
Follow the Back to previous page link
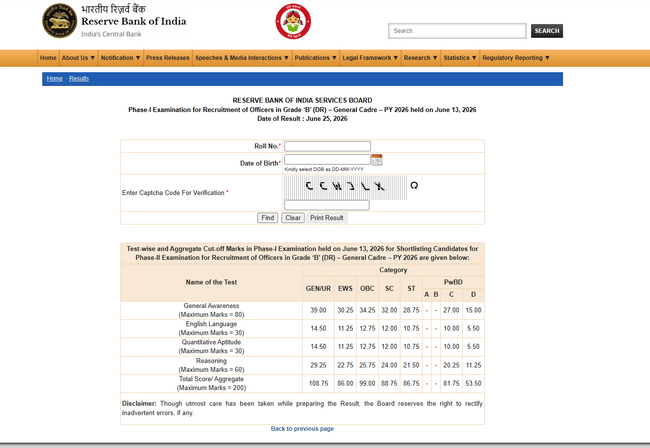[x=302, y=429]
